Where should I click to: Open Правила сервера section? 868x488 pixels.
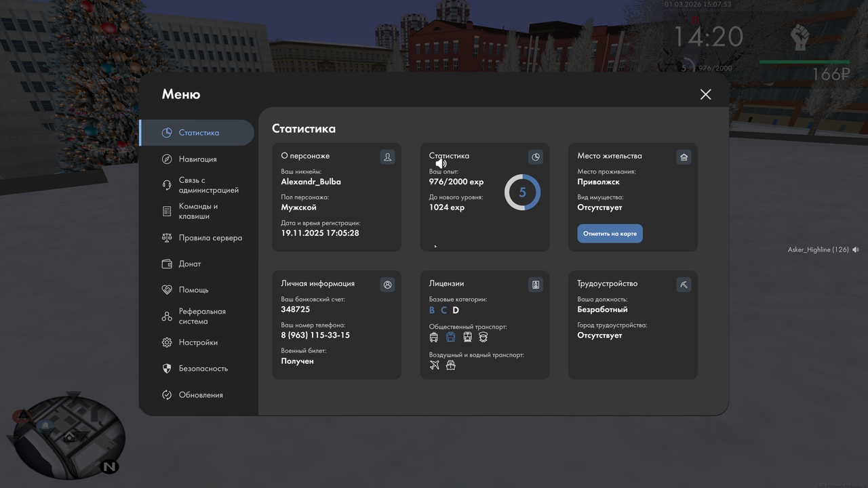[197, 238]
